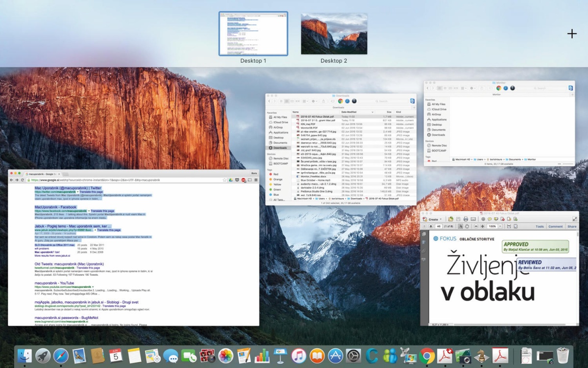Open iBooks in the Dock

tap(317, 356)
